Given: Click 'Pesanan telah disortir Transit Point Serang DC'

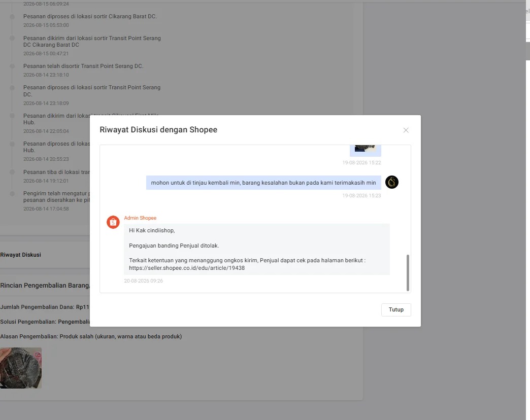Looking at the screenshot, I should tap(83, 66).
